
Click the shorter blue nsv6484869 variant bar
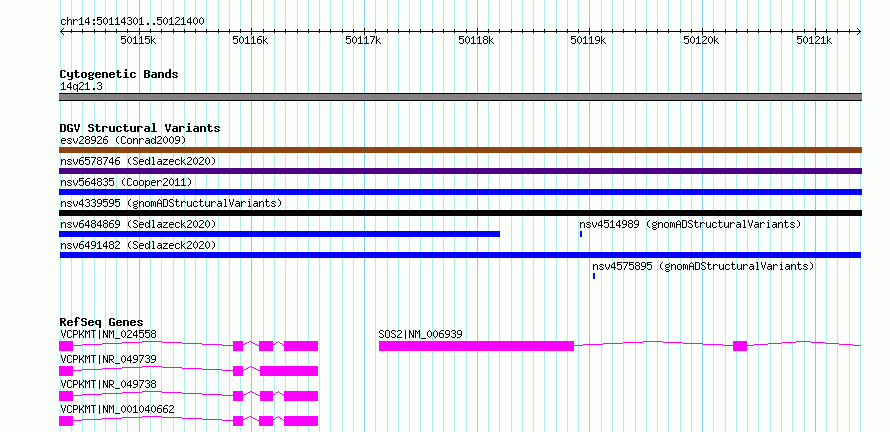pos(279,234)
